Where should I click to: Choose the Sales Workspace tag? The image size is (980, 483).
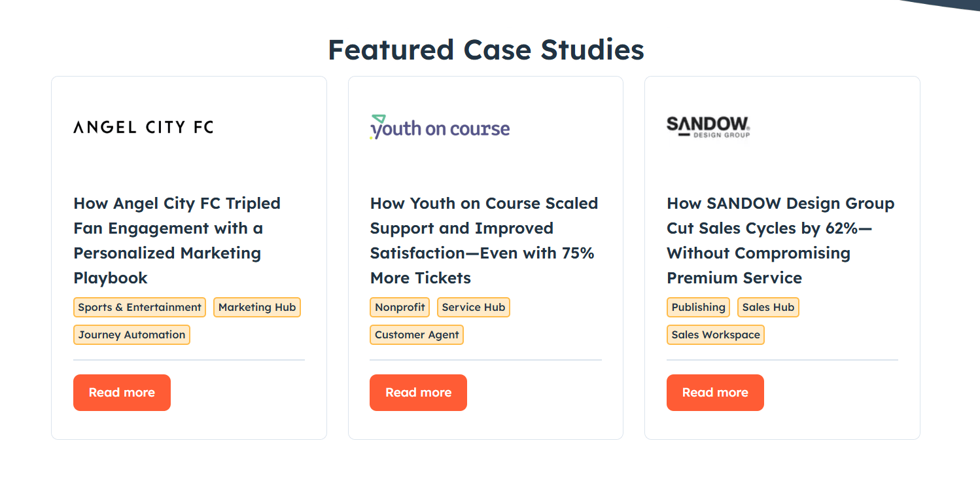point(715,334)
